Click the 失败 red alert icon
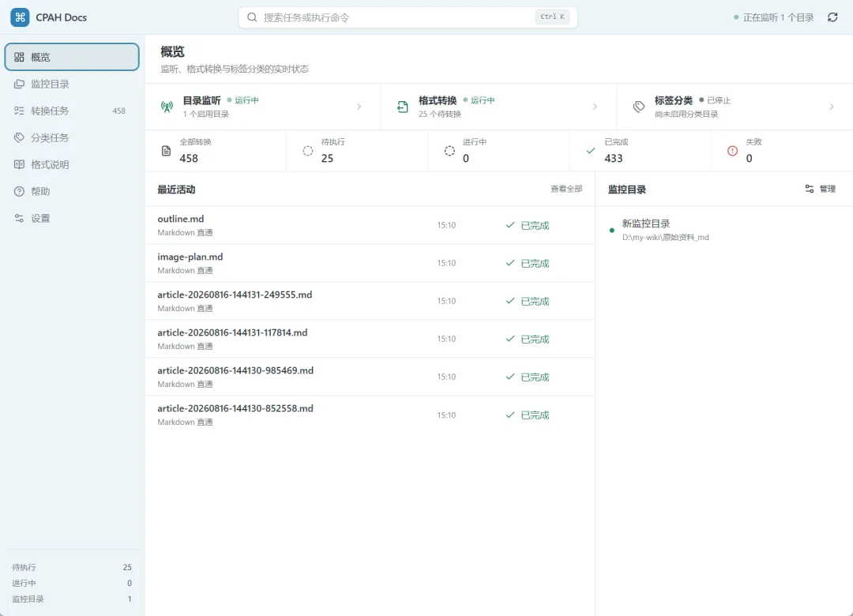 (x=733, y=151)
